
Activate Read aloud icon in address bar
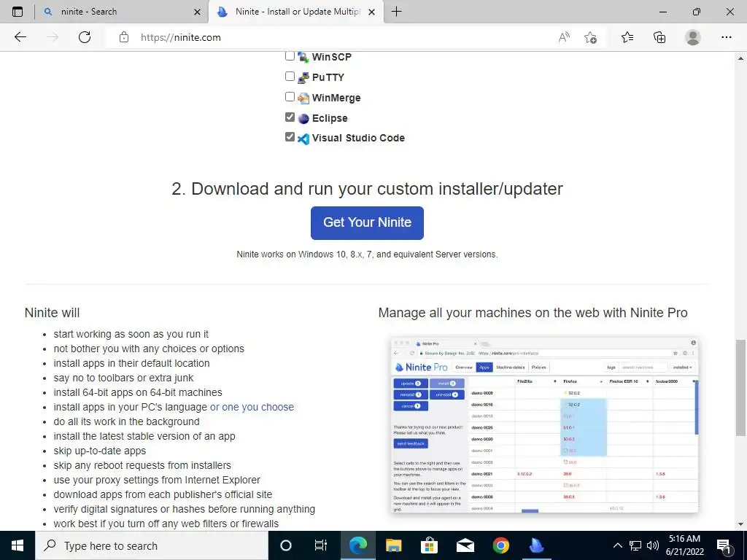(x=564, y=37)
